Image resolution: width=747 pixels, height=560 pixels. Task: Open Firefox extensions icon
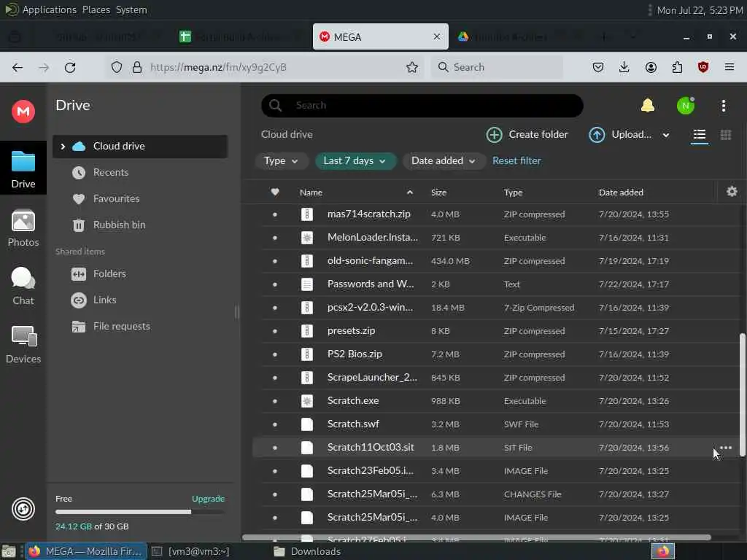677,67
